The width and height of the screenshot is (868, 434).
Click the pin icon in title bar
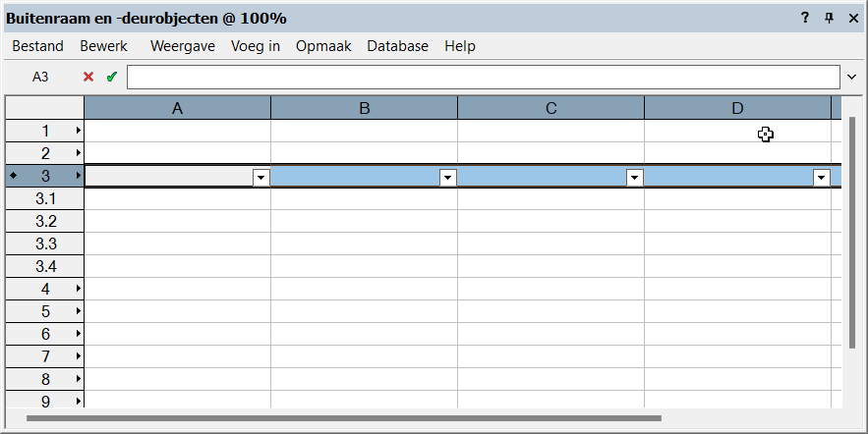[x=829, y=18]
